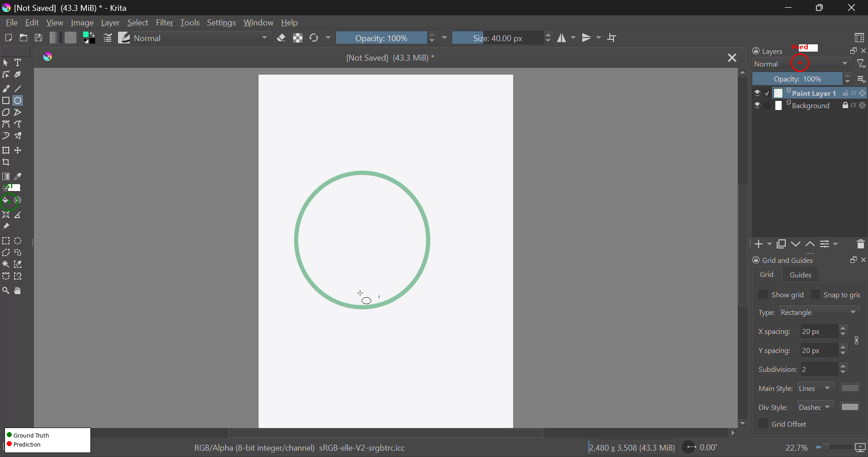
Task: Open the brush preset editor
Action: click(124, 38)
